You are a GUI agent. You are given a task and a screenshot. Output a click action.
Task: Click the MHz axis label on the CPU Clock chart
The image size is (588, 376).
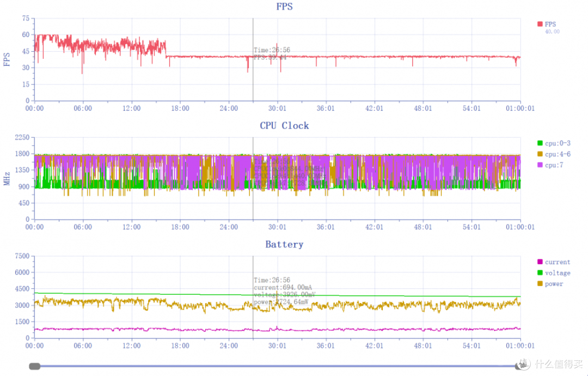[x=7, y=178]
